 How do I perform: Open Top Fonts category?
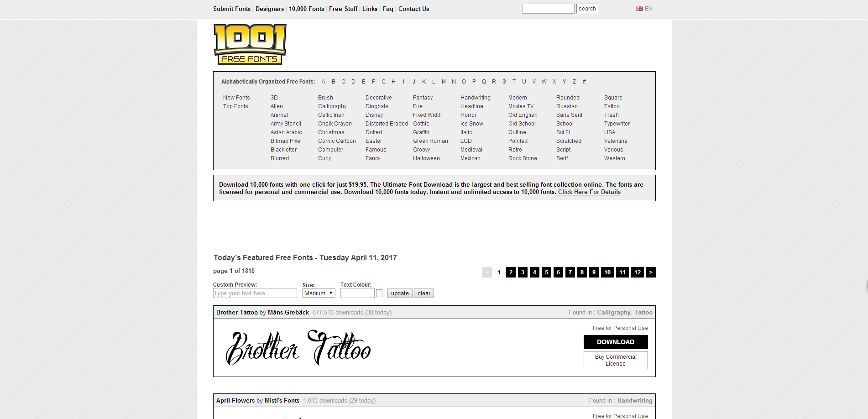(235, 106)
